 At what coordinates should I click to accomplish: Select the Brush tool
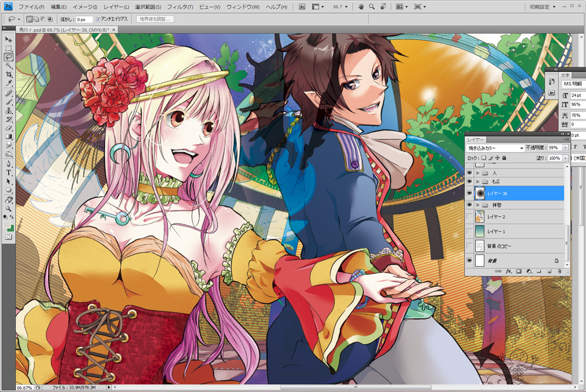(x=8, y=101)
